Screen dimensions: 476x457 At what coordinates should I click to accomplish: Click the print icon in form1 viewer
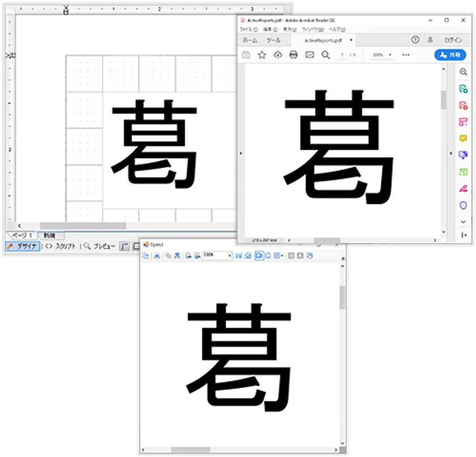pos(156,256)
